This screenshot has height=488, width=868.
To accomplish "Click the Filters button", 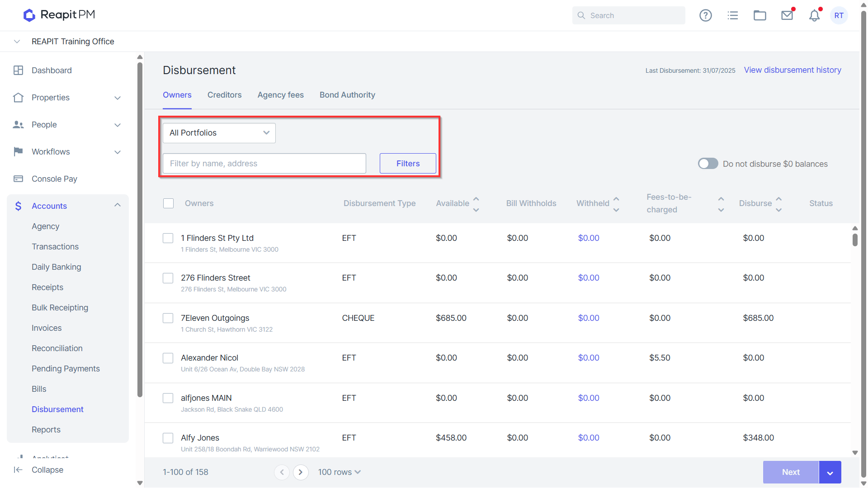I will [408, 164].
